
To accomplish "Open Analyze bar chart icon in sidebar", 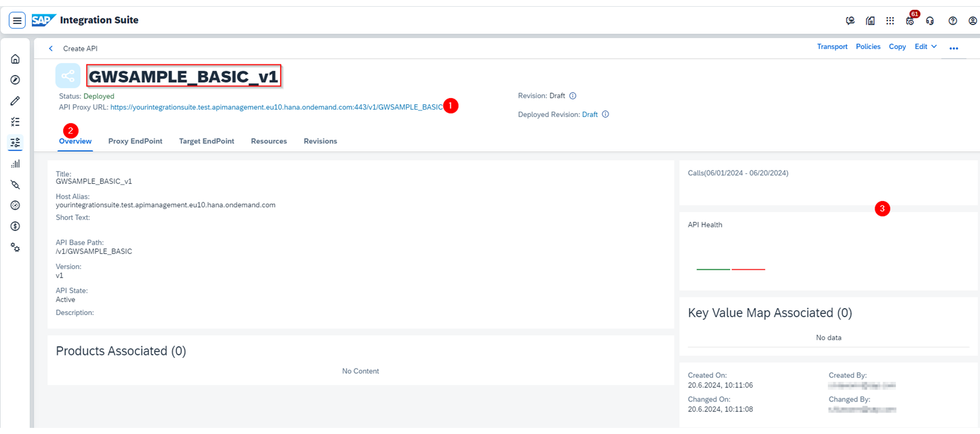I will (x=15, y=164).
